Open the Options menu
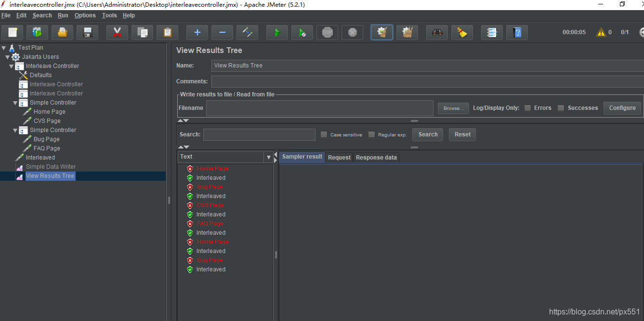This screenshot has height=321, width=644. 85,15
